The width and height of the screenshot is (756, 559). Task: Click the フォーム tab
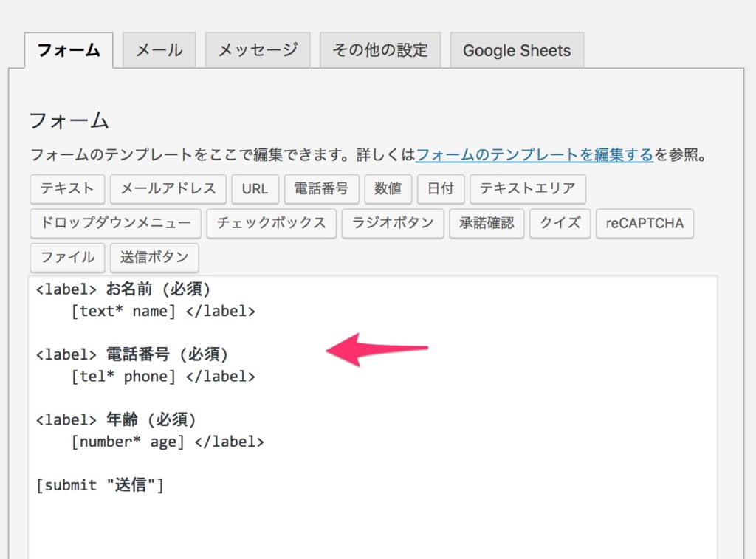pos(69,50)
